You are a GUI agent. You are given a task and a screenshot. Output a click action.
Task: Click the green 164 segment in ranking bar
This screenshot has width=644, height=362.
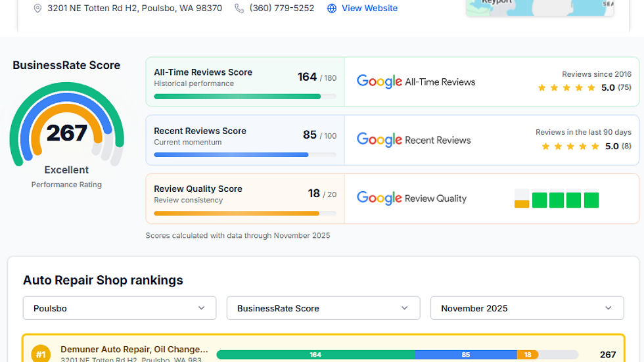click(315, 355)
